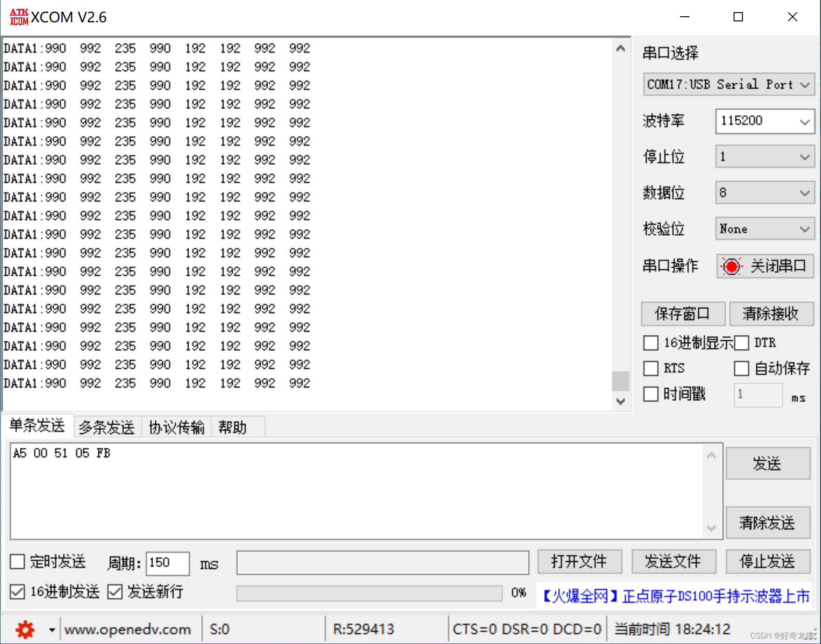This screenshot has width=821, height=644.
Task: Click the 周期 period field showing 150
Action: point(167,563)
